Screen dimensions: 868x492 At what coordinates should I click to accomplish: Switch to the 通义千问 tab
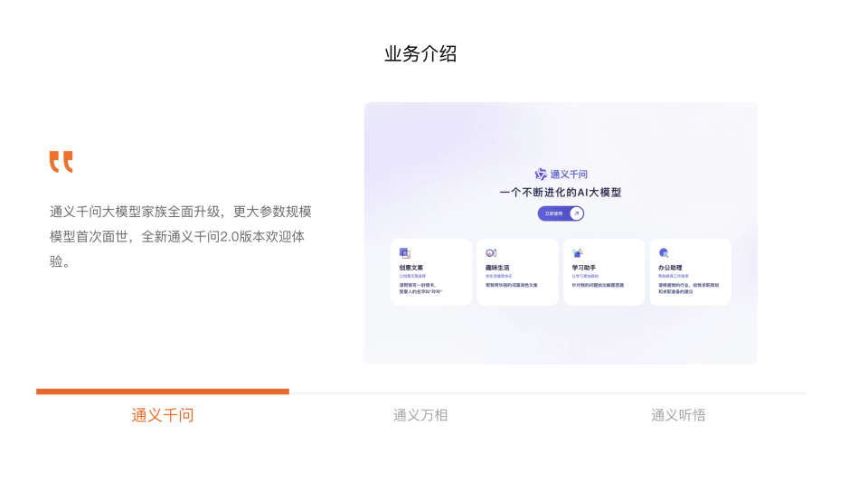pyautogui.click(x=162, y=415)
